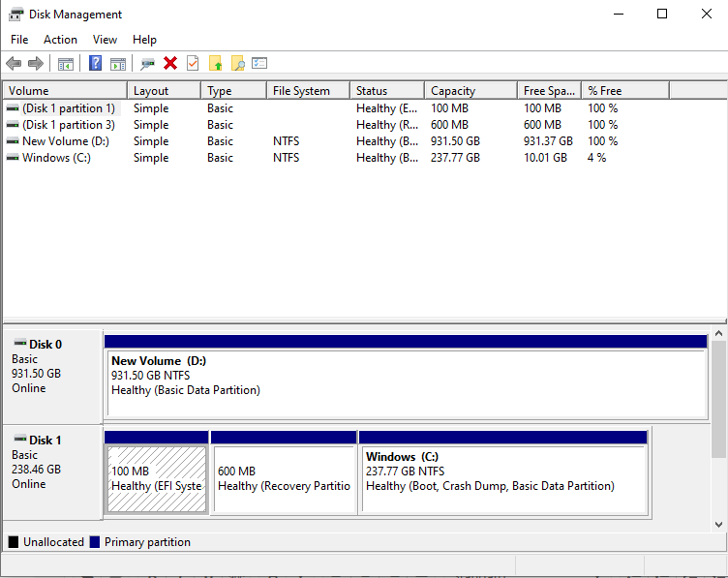Click the black Unallocated legend swatch
728x578 pixels.
[x=14, y=542]
